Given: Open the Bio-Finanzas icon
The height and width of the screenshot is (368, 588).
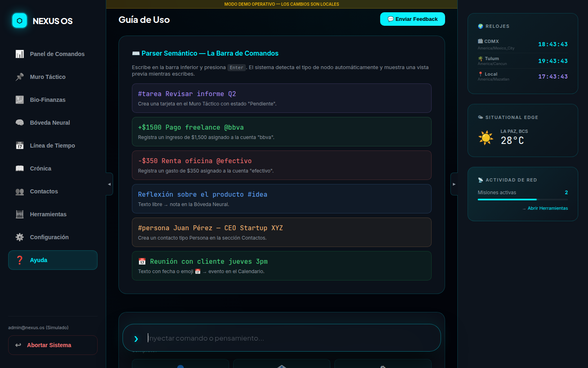Looking at the screenshot, I should coord(20,100).
